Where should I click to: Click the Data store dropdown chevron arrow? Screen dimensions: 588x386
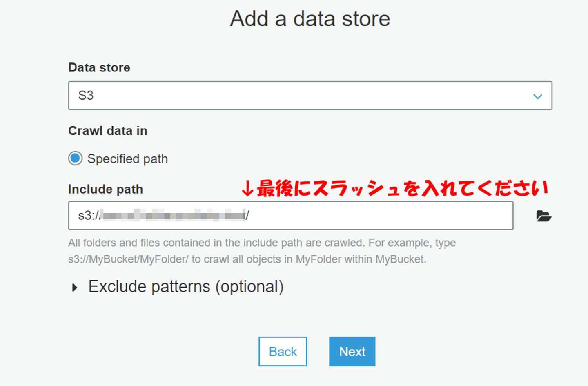click(x=537, y=96)
